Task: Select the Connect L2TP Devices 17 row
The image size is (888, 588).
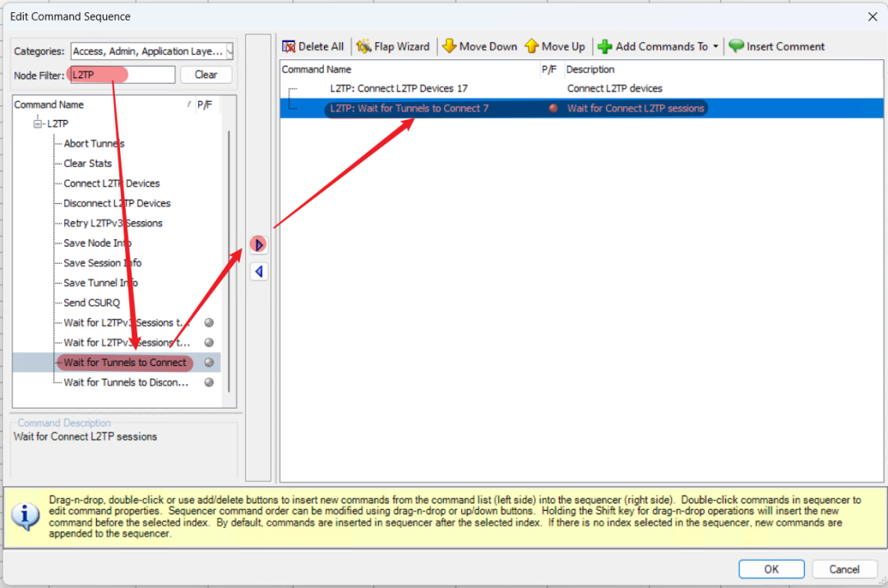Action: 399,89
